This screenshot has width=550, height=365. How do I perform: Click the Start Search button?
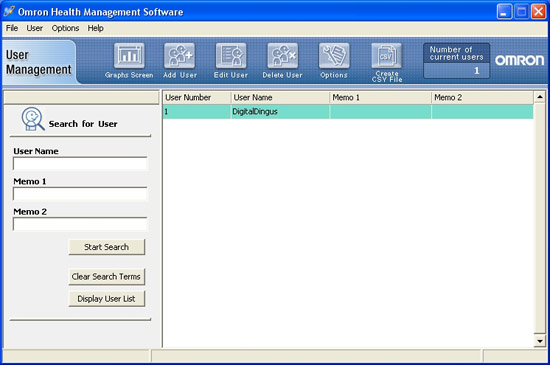coord(107,247)
